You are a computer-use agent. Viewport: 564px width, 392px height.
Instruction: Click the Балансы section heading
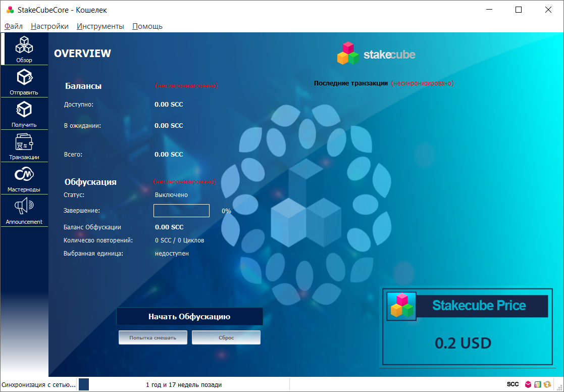point(83,86)
